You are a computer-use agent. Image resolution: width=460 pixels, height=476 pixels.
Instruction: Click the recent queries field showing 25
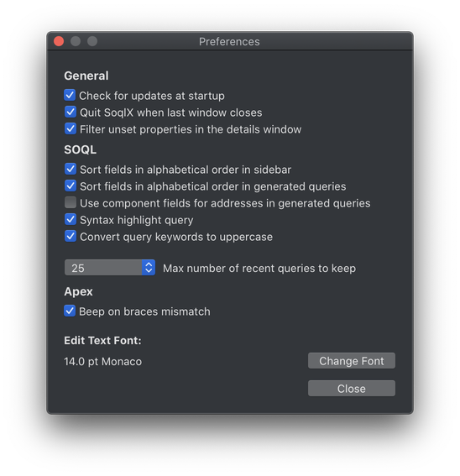pos(103,268)
